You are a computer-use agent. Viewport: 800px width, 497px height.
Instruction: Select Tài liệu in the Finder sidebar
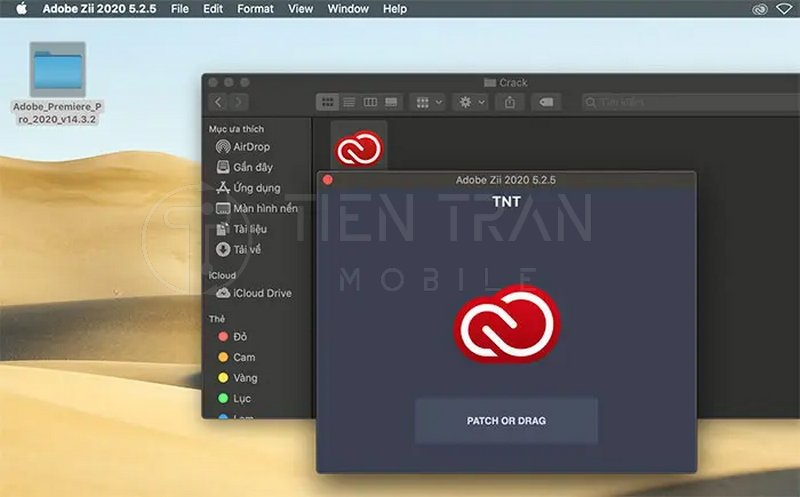click(x=241, y=229)
